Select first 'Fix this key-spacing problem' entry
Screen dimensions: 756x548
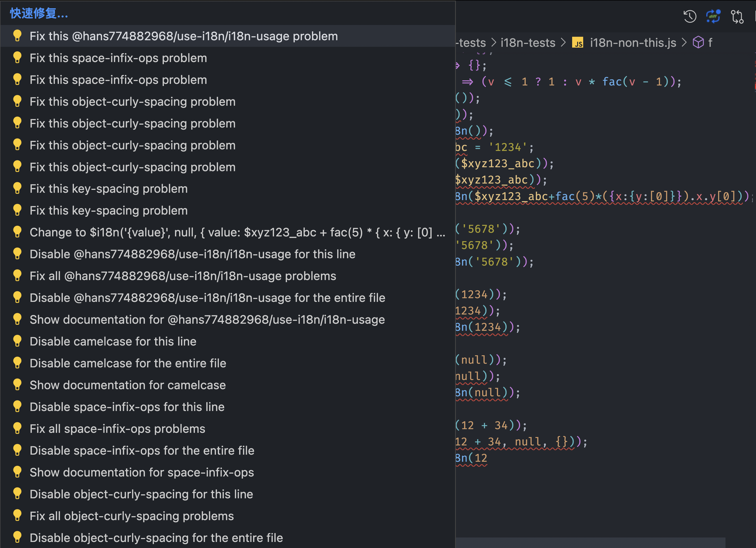pyautogui.click(x=108, y=189)
